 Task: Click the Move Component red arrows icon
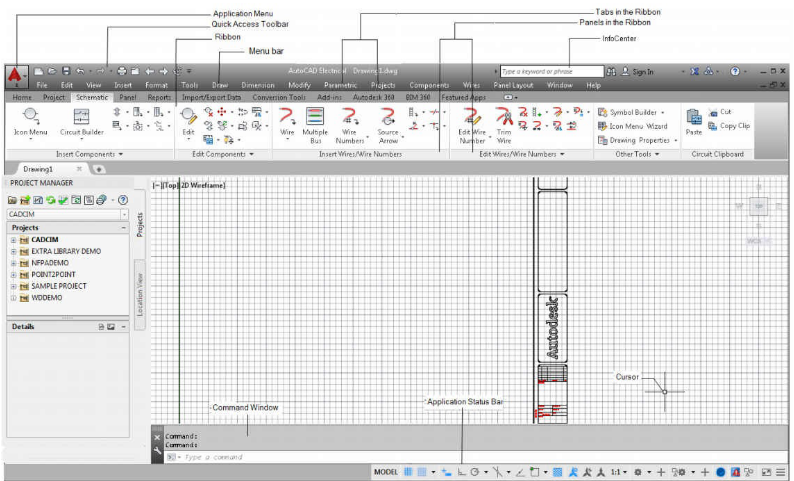tap(222, 111)
